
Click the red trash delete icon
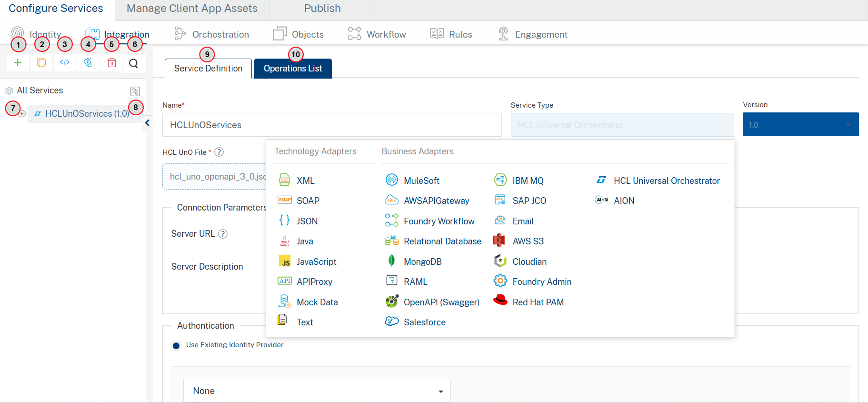pos(111,63)
